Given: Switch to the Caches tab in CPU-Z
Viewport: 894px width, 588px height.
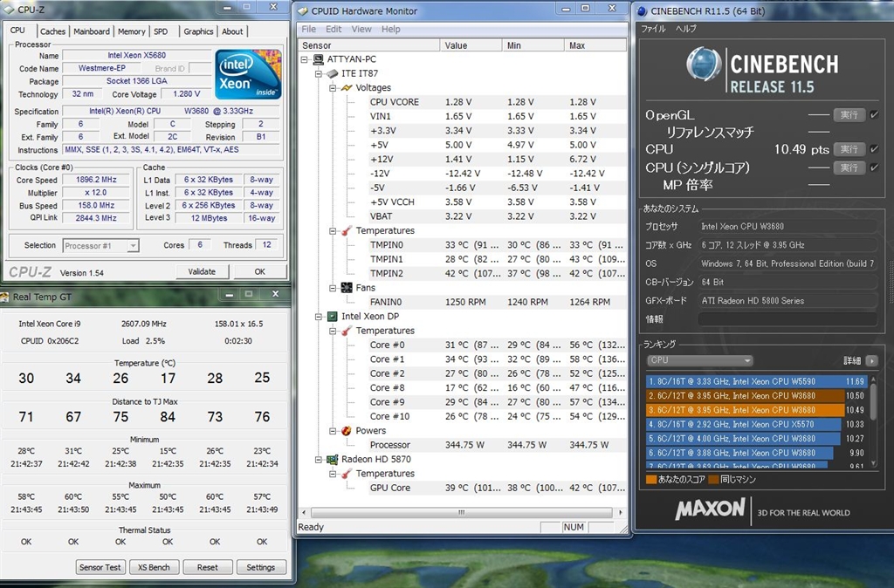Looking at the screenshot, I should coord(52,31).
